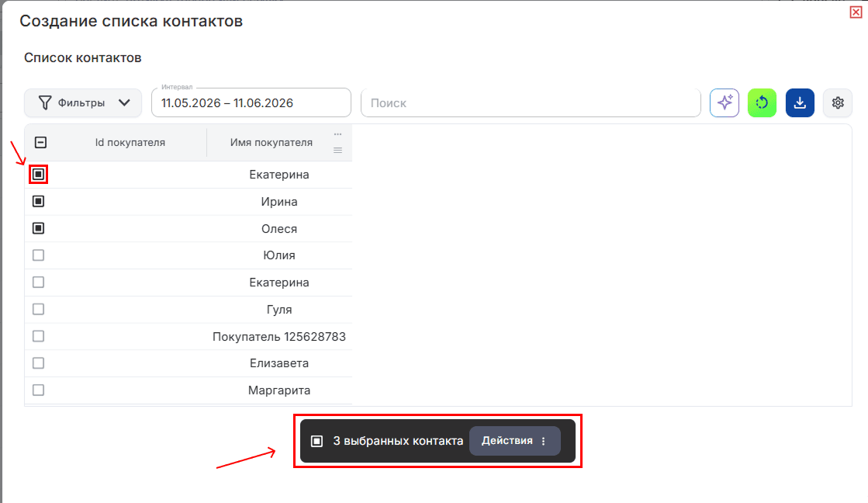Click the green refresh icon button

tap(762, 102)
